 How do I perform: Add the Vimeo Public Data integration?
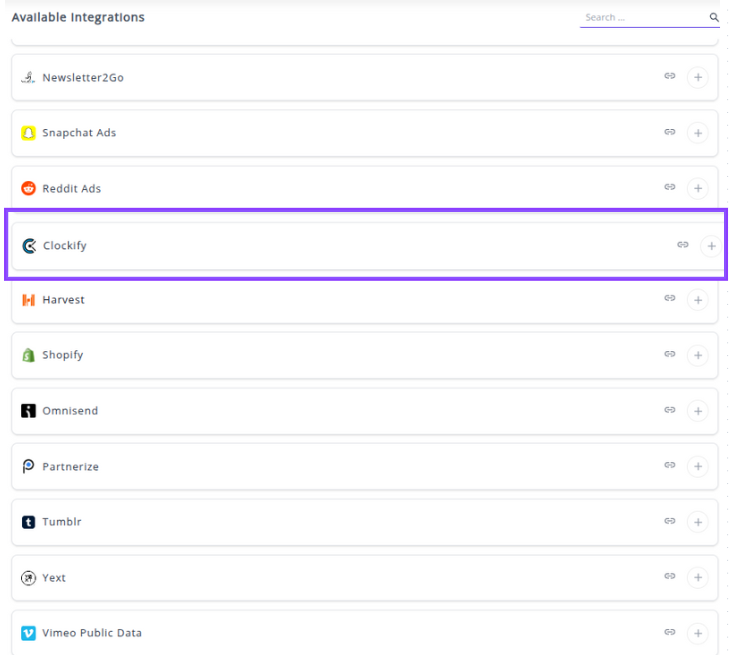697,633
